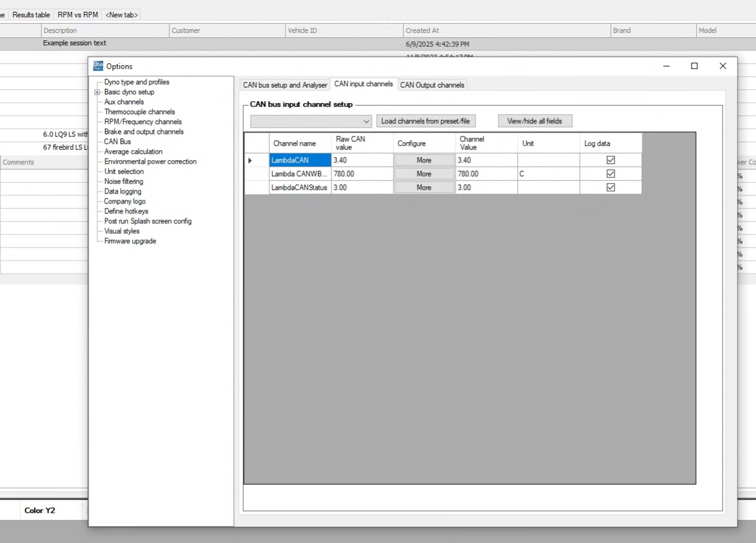Open the CAN Output channels tab

pos(432,85)
